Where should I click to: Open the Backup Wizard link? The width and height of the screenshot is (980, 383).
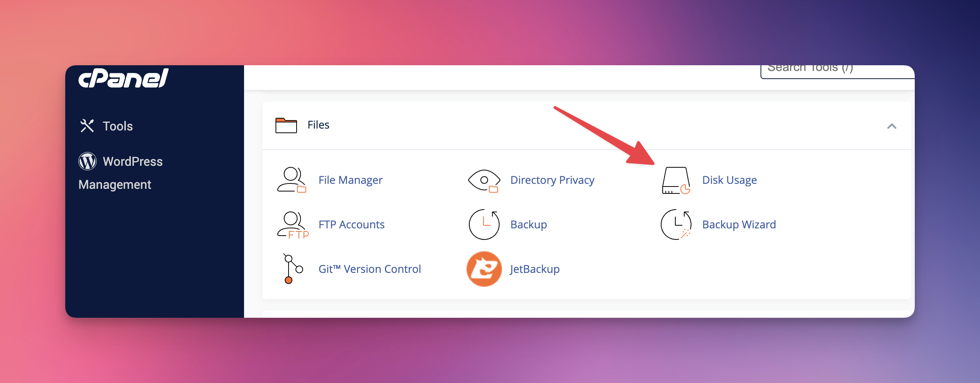coord(738,225)
